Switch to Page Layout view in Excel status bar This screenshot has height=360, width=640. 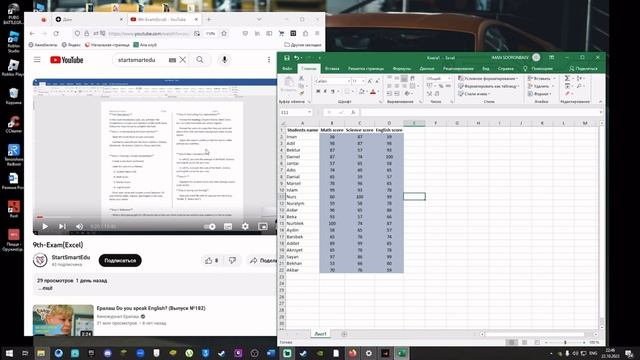(524, 342)
